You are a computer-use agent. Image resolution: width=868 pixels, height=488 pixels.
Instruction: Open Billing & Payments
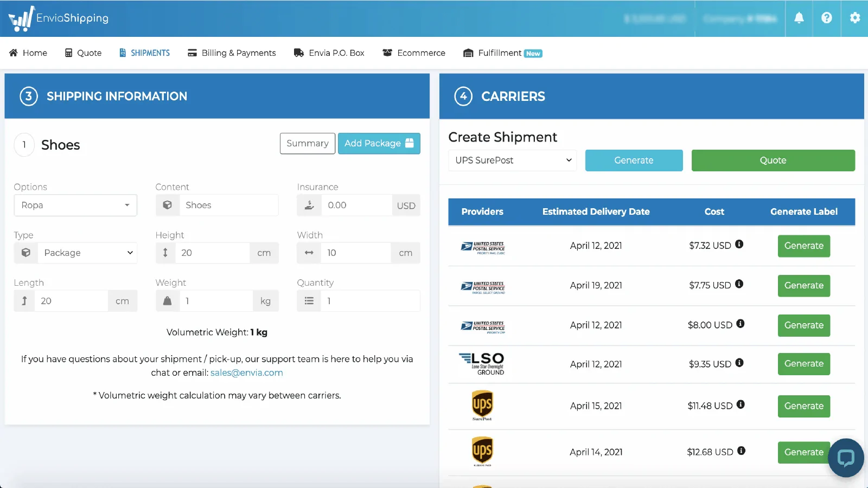click(x=232, y=53)
